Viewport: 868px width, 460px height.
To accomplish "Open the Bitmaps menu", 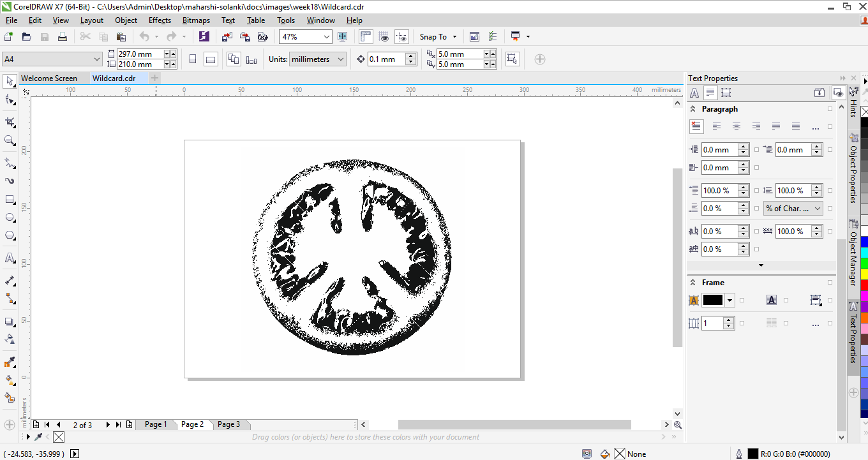I will tap(196, 20).
